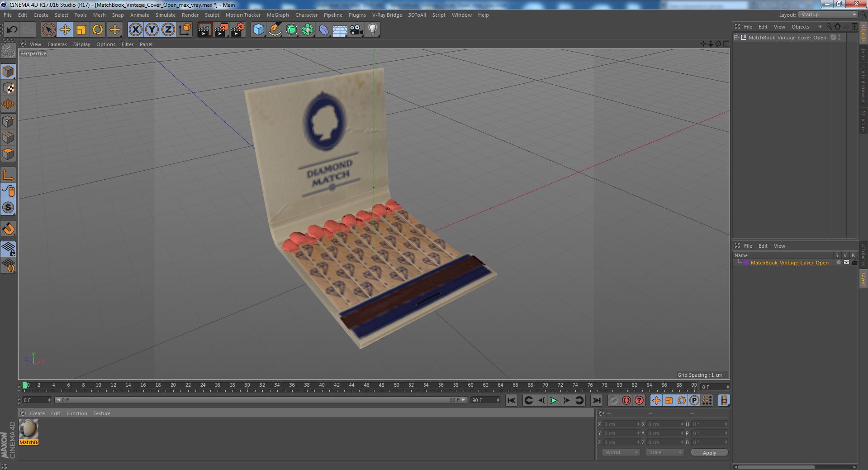Switch to the Layers side tab
Viewport: 868px width, 470px height.
(863, 279)
